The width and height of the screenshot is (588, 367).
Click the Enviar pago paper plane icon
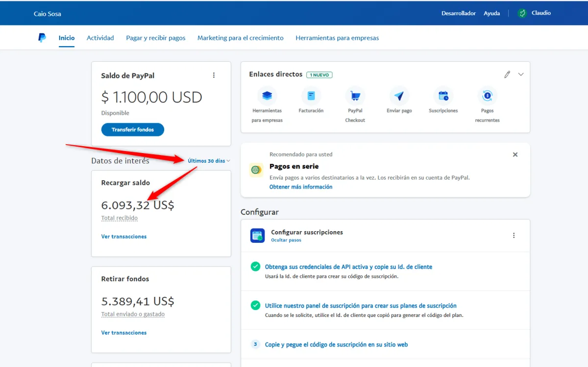coord(399,96)
